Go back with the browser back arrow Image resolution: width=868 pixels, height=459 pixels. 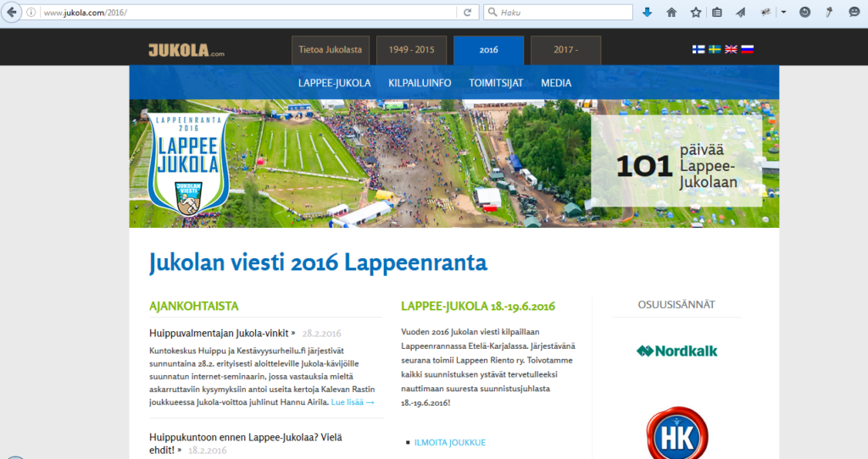[11, 12]
